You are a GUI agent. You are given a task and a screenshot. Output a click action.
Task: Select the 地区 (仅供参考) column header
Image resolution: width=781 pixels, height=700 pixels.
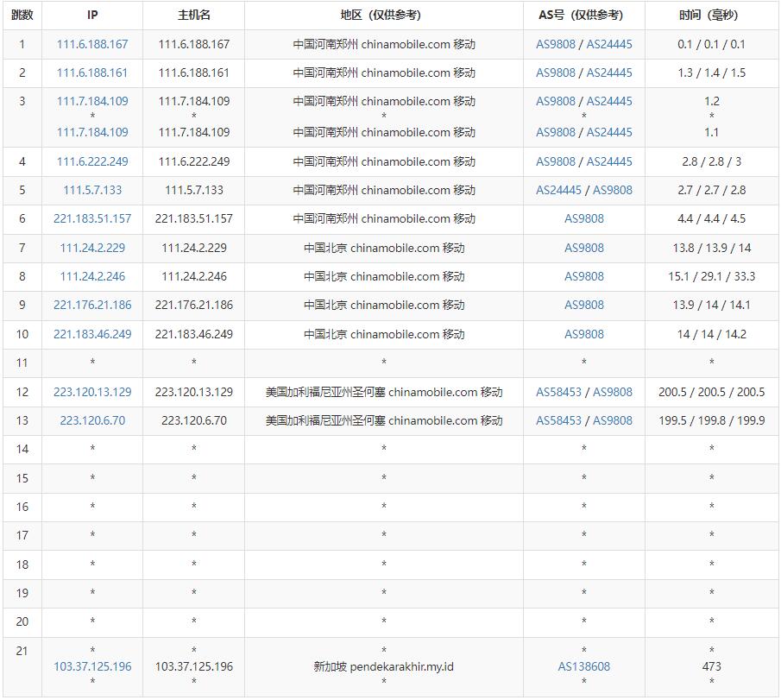[383, 15]
